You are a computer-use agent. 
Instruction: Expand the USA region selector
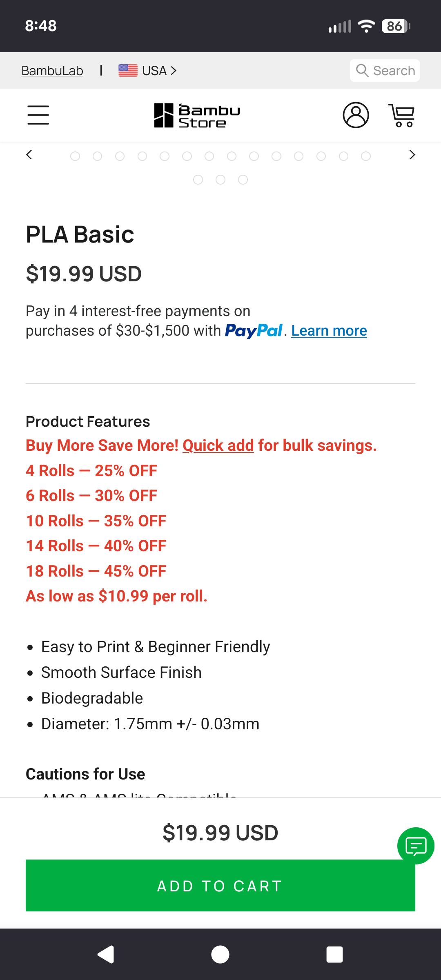pos(148,71)
